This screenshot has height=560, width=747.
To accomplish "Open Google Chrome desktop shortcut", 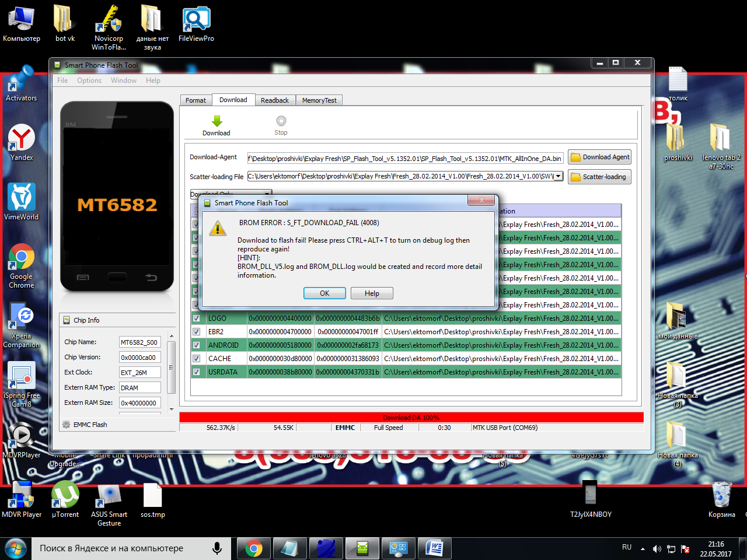I will click(22, 257).
